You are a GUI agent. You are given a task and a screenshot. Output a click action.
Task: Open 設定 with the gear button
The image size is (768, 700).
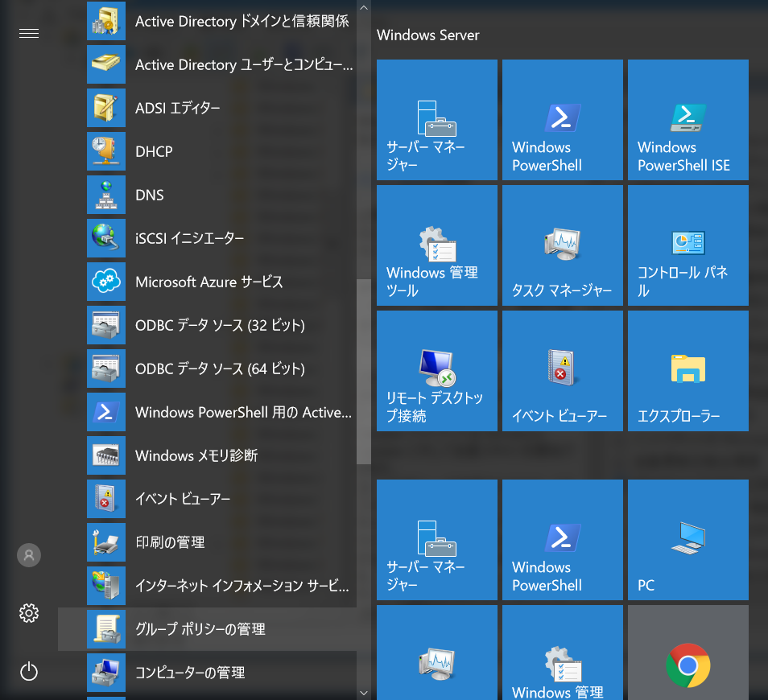[29, 613]
